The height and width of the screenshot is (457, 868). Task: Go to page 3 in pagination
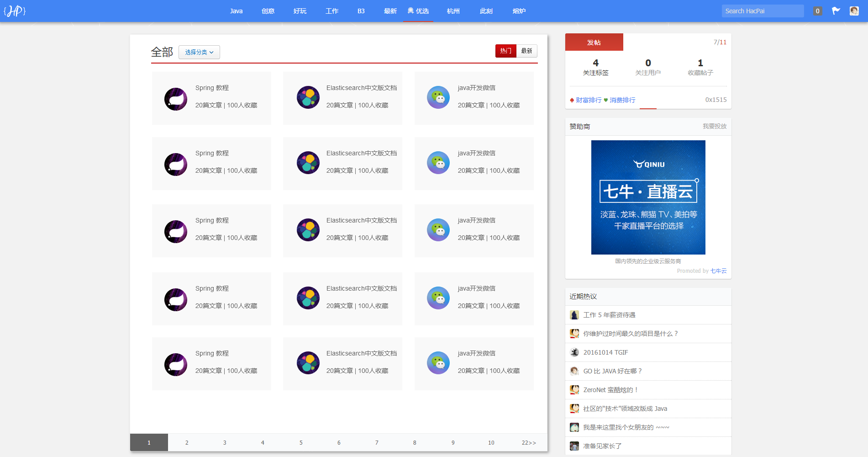225,442
